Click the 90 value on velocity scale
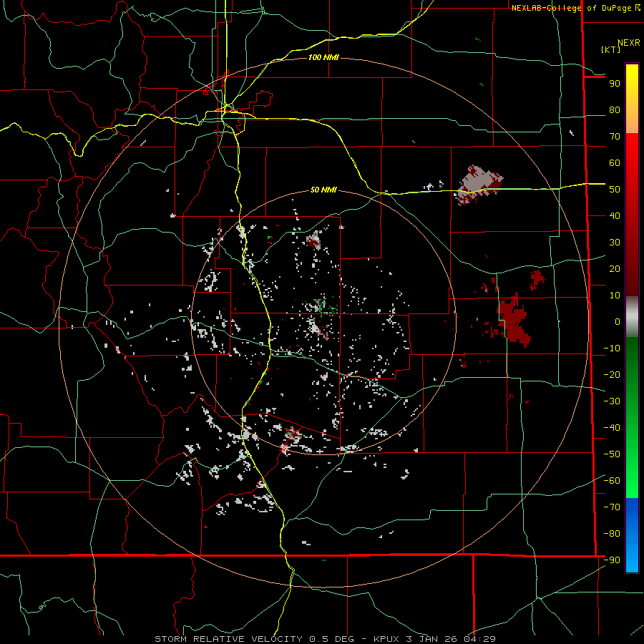 [615, 84]
